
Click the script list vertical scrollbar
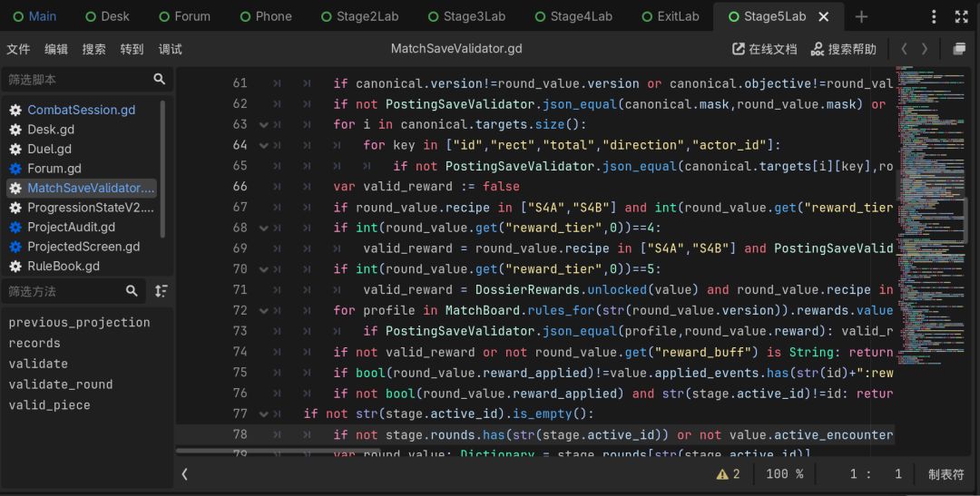pyautogui.click(x=162, y=169)
